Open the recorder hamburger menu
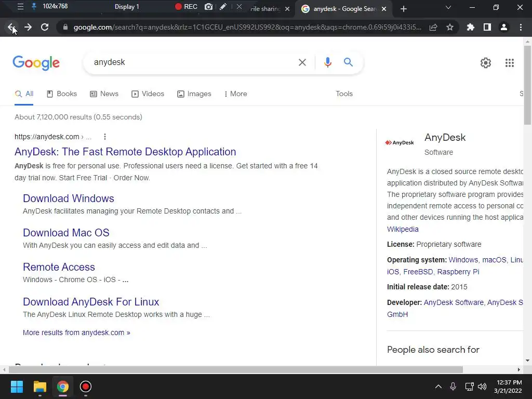The height and width of the screenshot is (399, 532). click(x=20, y=6)
